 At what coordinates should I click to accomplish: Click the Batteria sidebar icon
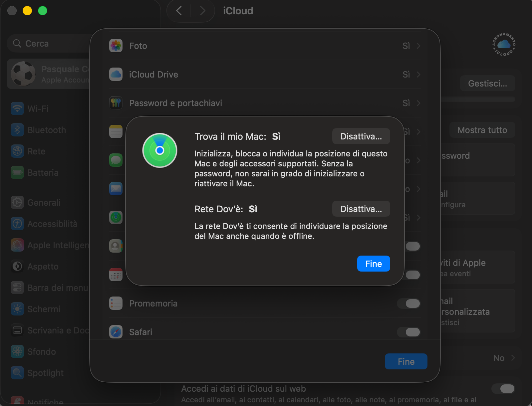(17, 172)
